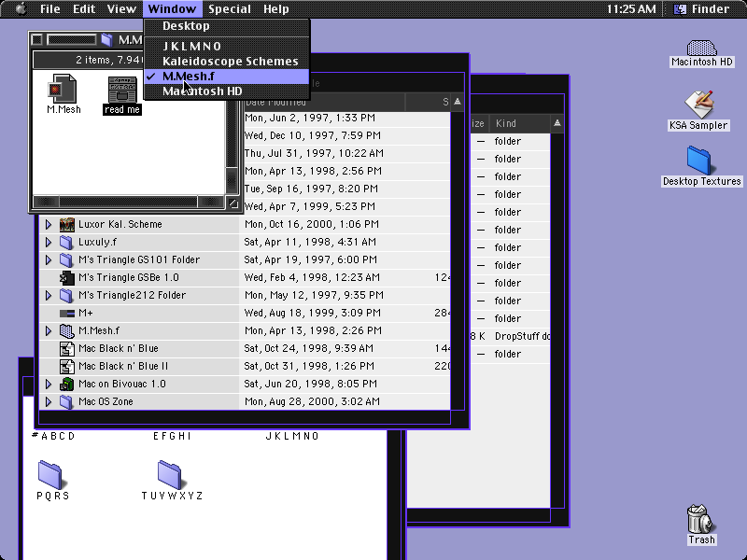Choose Desktop in the Window menu

(x=227, y=26)
